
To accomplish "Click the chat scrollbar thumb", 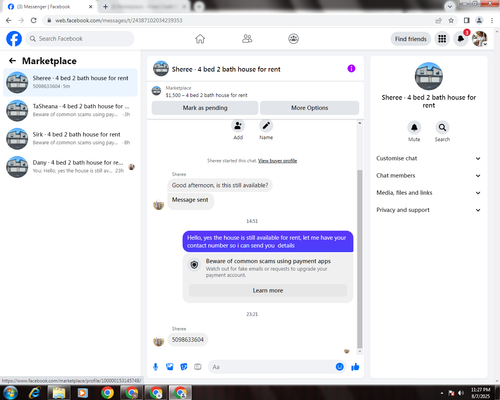I will 360,259.
